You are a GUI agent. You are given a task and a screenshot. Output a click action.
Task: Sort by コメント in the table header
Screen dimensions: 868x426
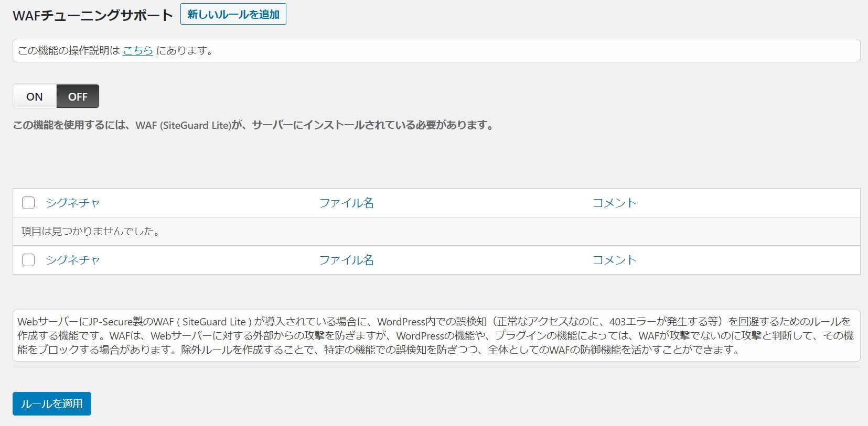click(x=614, y=203)
